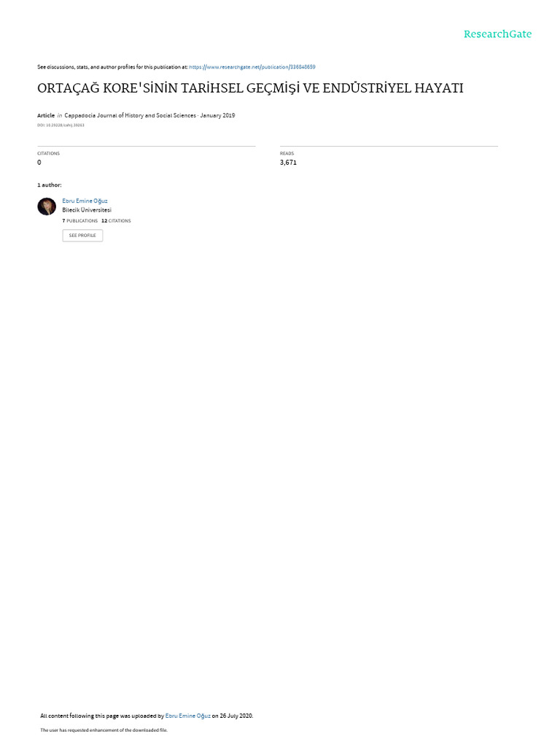Click the uploader name link in the footer
This screenshot has height=747, width=560.
[x=187, y=716]
